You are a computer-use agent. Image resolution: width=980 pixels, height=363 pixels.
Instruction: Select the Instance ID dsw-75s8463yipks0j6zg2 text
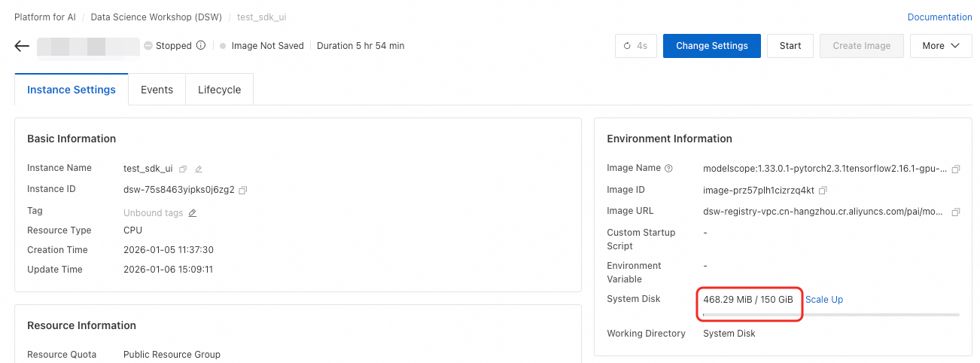click(x=179, y=190)
